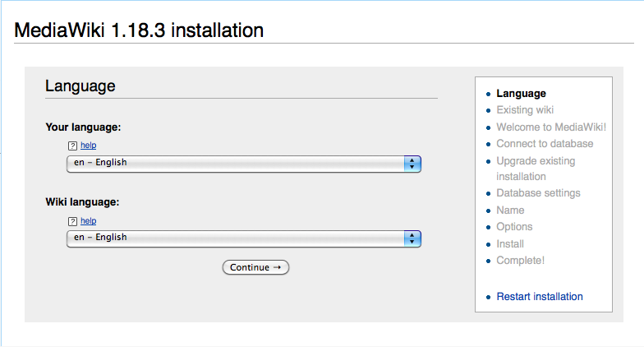Select the Name step in the sidebar
The image size is (644, 347).
[x=510, y=211]
